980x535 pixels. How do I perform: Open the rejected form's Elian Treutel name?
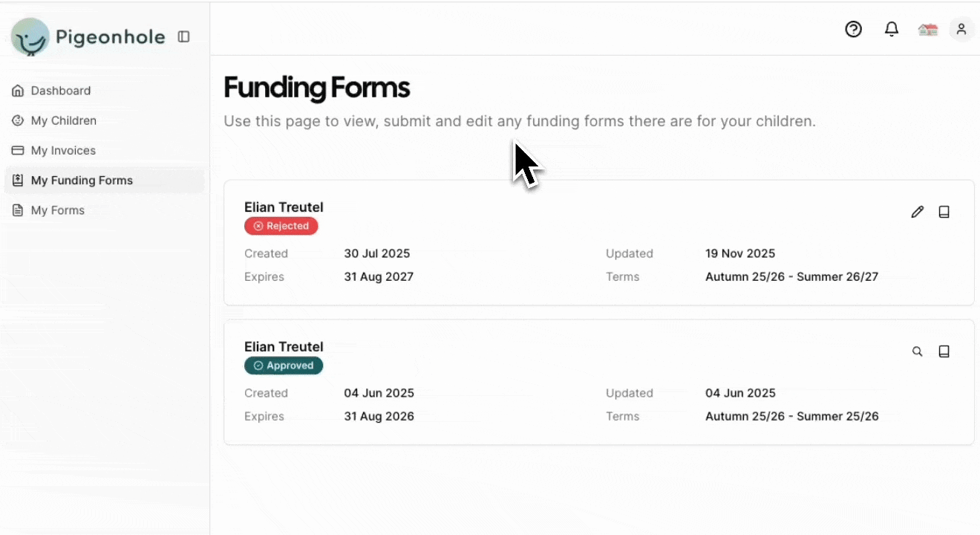(x=284, y=207)
